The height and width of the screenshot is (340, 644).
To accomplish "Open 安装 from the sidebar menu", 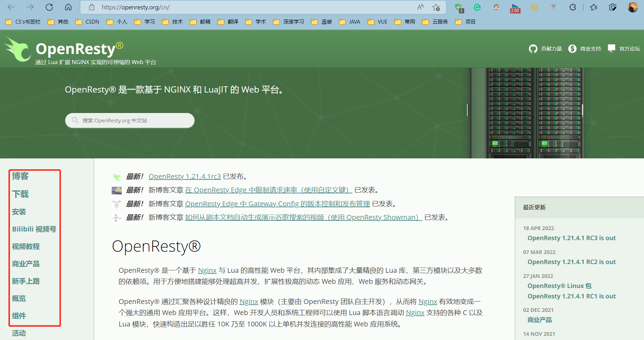I will click(19, 212).
